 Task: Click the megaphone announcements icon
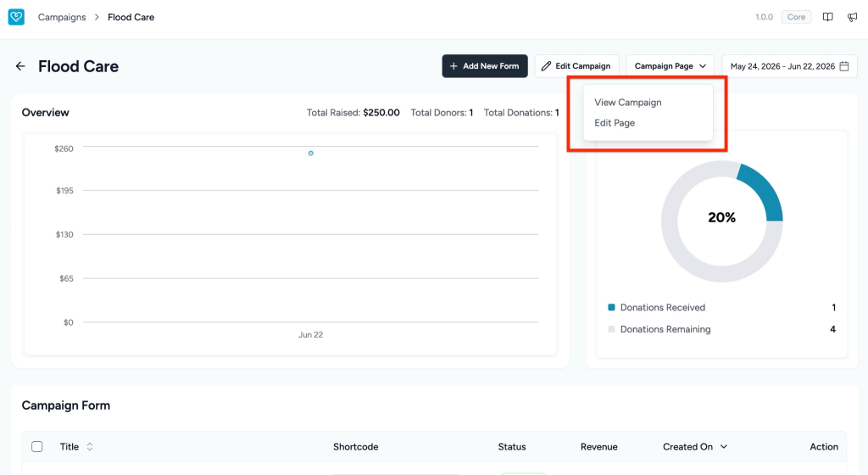(852, 17)
